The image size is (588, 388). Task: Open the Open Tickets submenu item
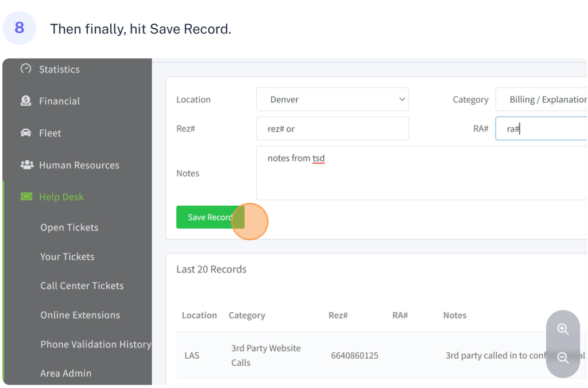pyautogui.click(x=69, y=228)
